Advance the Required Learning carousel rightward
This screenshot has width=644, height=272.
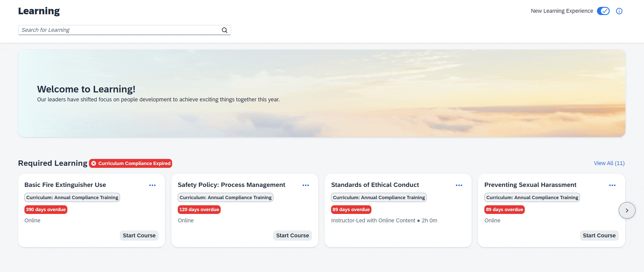(627, 210)
